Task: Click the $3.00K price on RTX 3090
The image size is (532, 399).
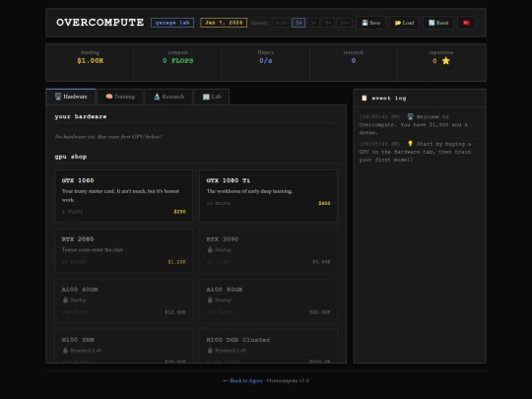Action: click(321, 262)
